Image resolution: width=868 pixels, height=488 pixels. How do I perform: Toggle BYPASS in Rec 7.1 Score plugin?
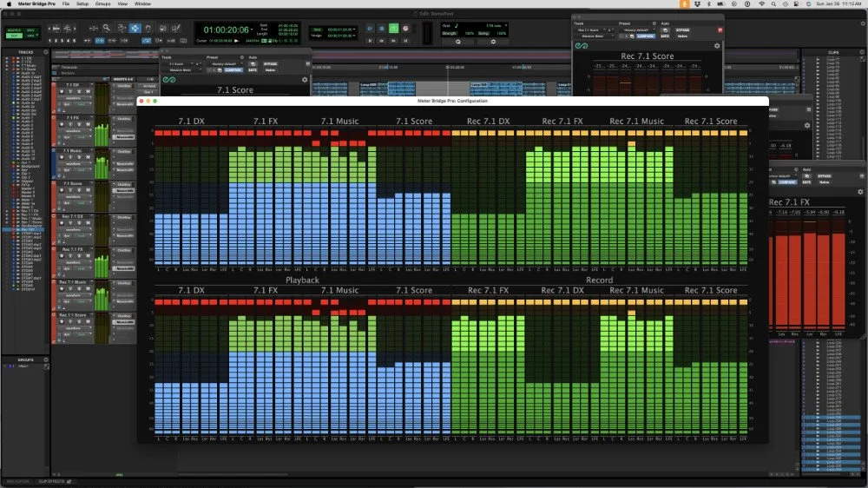click(682, 30)
